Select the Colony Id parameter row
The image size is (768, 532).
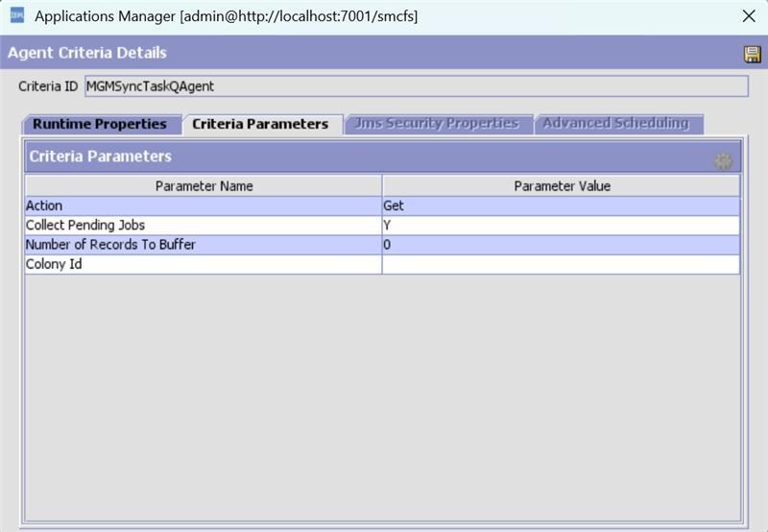point(204,264)
